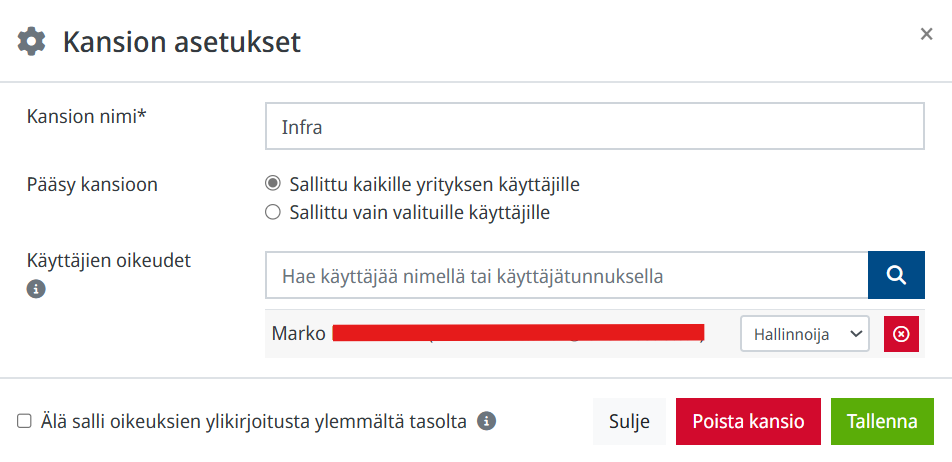Remove user Marko with red circle-x icon

point(902,334)
